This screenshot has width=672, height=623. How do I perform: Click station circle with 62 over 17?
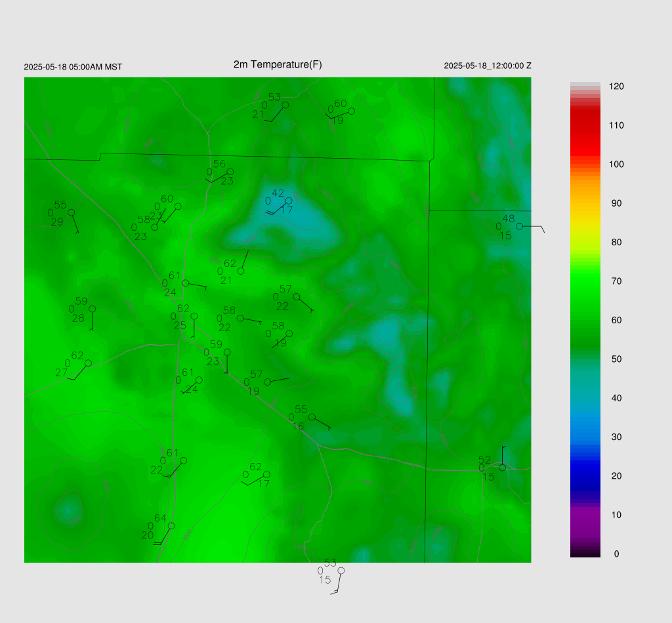pos(266,474)
